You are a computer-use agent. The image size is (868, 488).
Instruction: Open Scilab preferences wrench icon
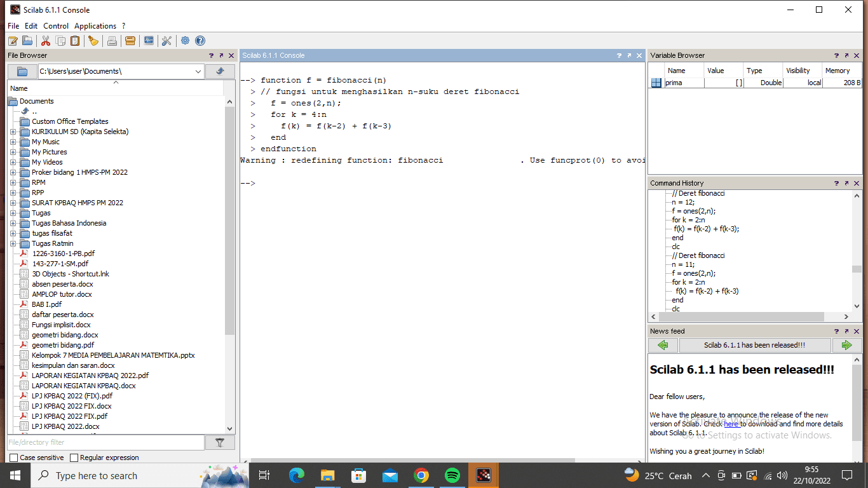tap(166, 41)
